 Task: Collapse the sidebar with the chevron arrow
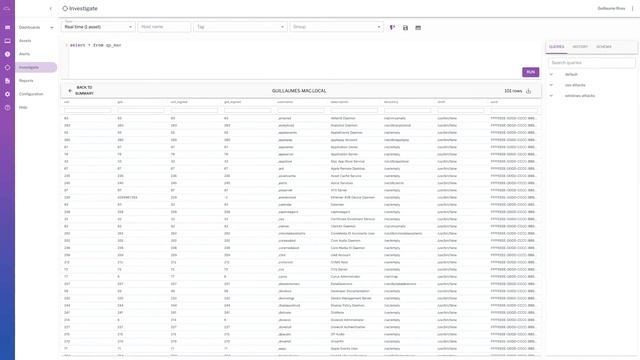pos(51,9)
